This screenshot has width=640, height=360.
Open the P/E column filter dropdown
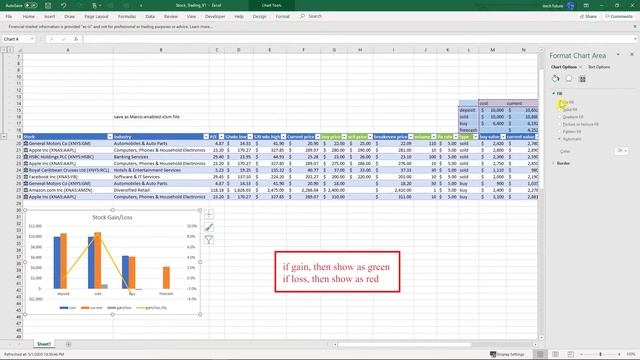click(x=221, y=136)
